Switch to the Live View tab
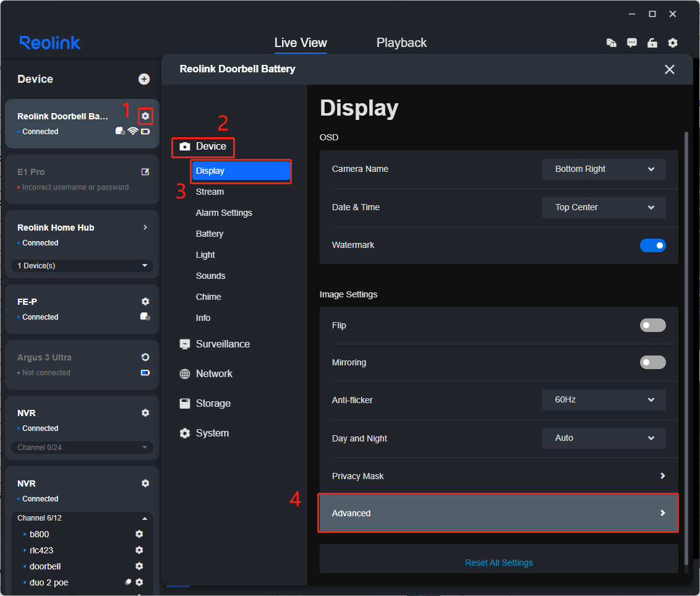The height and width of the screenshot is (596, 700). pyautogui.click(x=301, y=43)
